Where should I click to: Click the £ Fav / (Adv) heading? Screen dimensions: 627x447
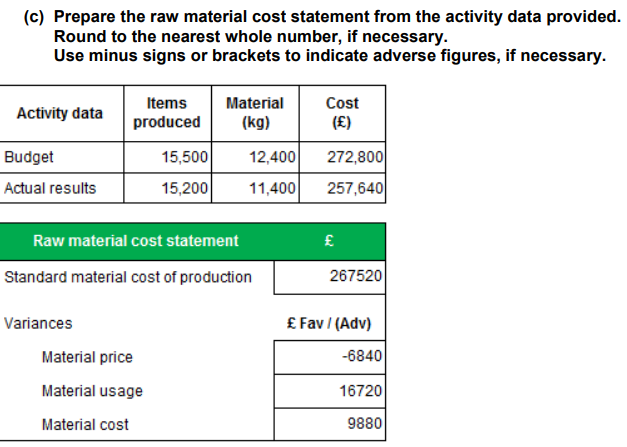329,323
